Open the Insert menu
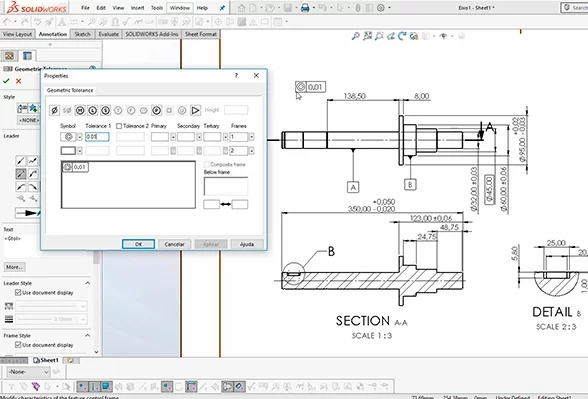 [138, 8]
